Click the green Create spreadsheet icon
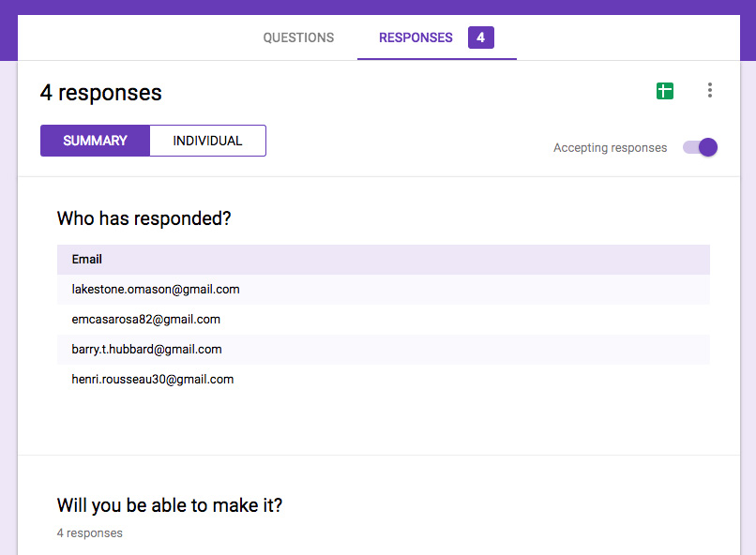 pos(665,91)
